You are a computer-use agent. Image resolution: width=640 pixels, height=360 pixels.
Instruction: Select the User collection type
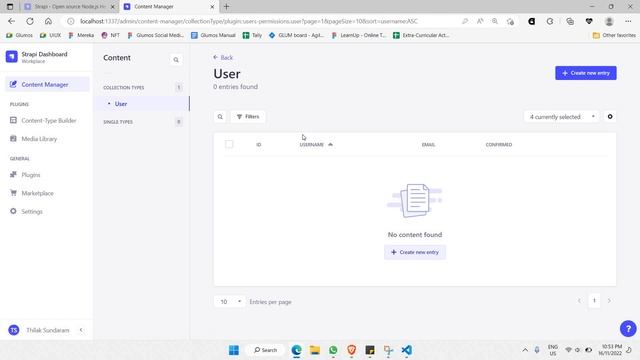pyautogui.click(x=142, y=104)
